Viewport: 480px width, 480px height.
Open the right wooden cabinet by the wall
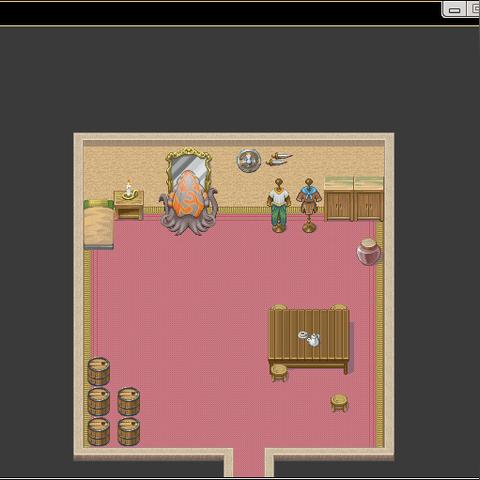369,199
